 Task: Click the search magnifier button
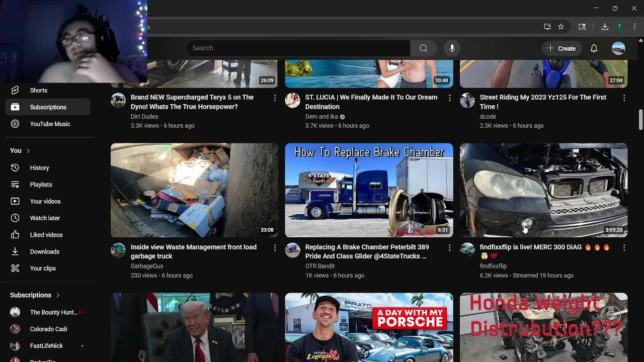tap(424, 48)
